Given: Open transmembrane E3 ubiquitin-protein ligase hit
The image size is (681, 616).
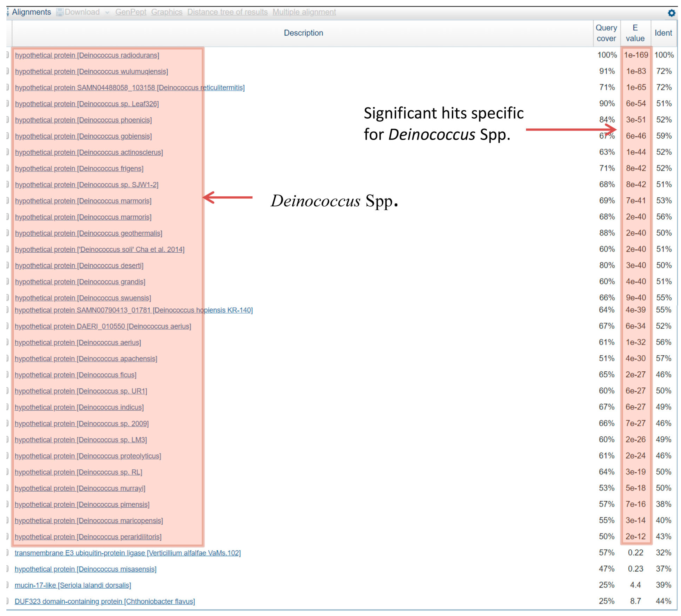Looking at the screenshot, I should pyautogui.click(x=128, y=554).
